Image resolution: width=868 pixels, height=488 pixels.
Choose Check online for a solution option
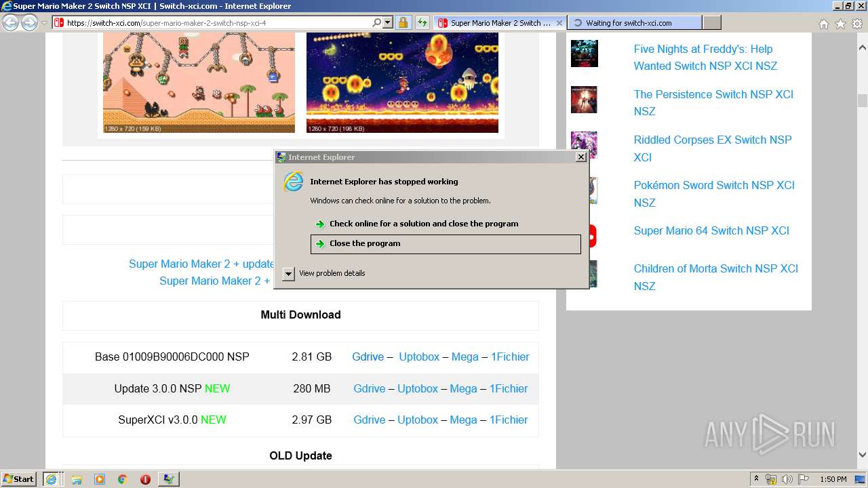tap(423, 224)
